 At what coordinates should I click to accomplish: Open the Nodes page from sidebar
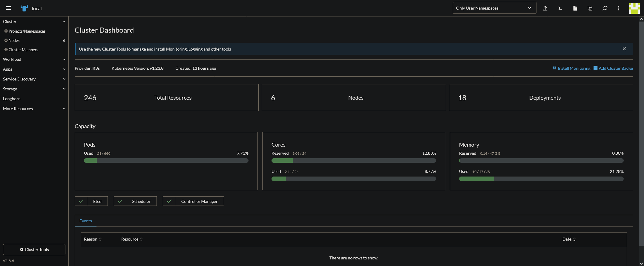(14, 40)
